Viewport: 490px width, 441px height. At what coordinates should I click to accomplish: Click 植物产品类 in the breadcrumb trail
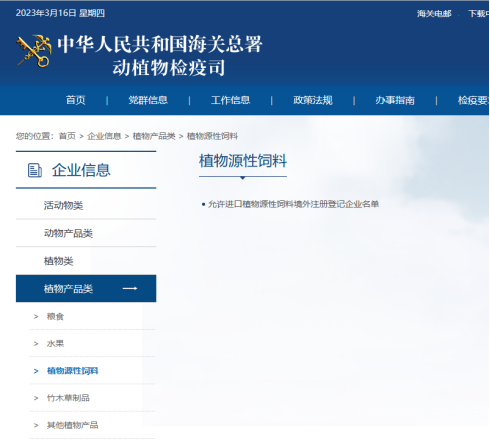154,136
